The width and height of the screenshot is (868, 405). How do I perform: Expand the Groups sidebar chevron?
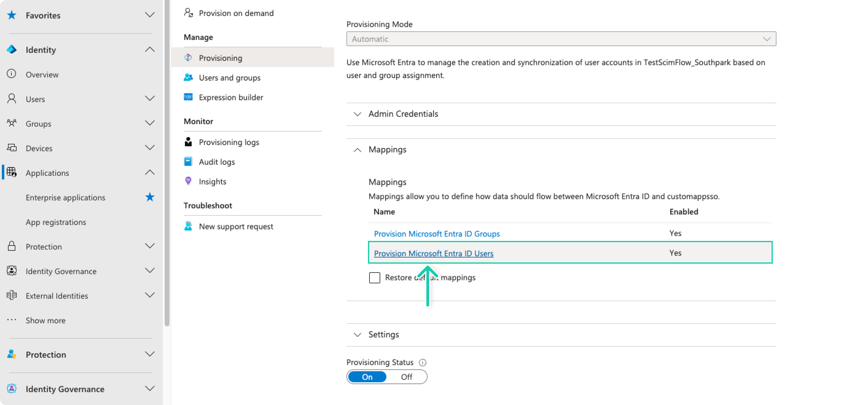click(150, 123)
